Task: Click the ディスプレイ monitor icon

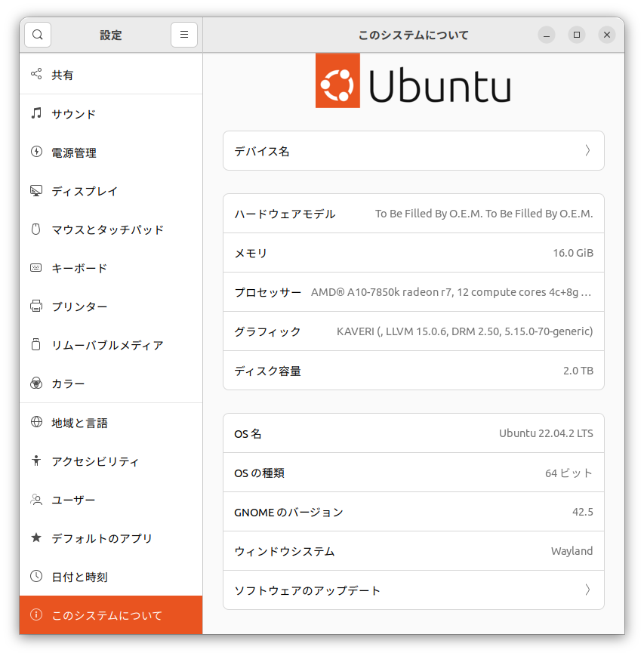Action: (36, 191)
